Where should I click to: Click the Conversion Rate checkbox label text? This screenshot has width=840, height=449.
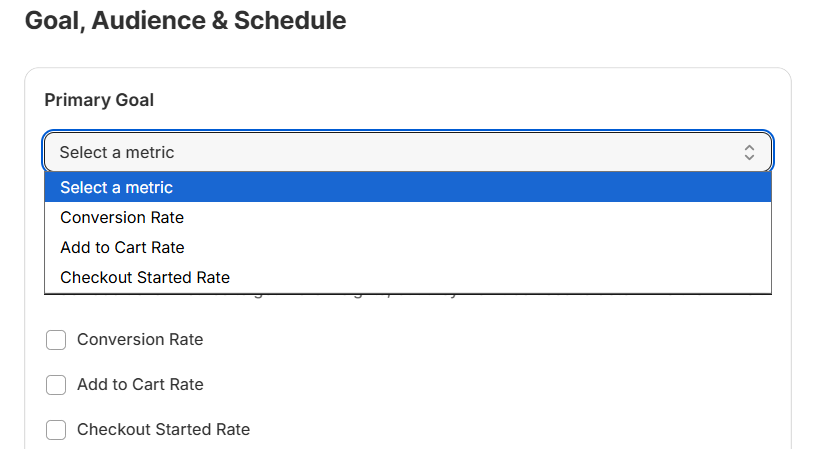[140, 340]
